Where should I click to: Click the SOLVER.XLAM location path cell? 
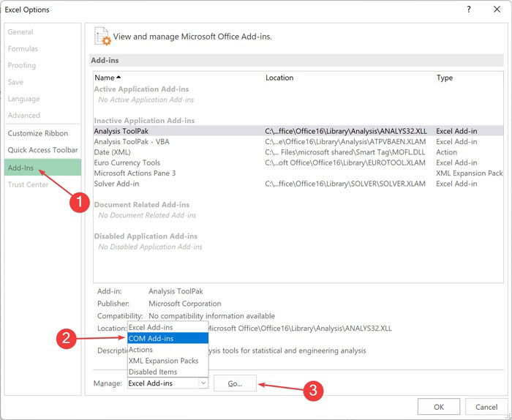(345, 184)
